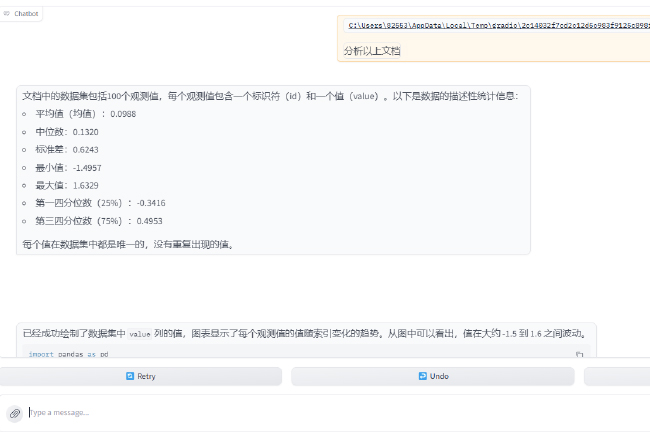Viewport: 650px width, 432px height.
Task: Click the 第一四分位数 -0.3416 list item
Action: [100, 203]
